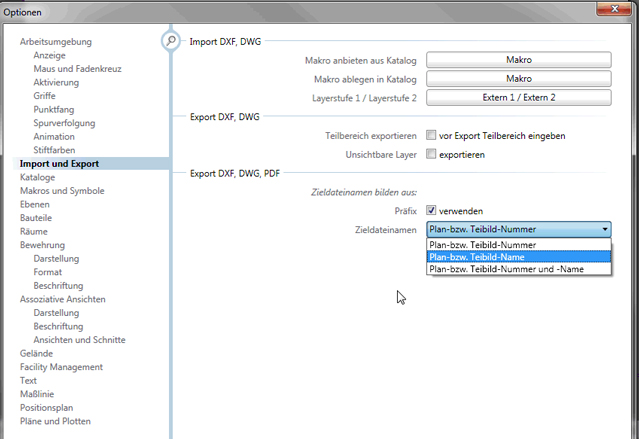The height and width of the screenshot is (439, 639).
Task: Select Maus und Fadenkreuz settings
Action: tap(79, 69)
